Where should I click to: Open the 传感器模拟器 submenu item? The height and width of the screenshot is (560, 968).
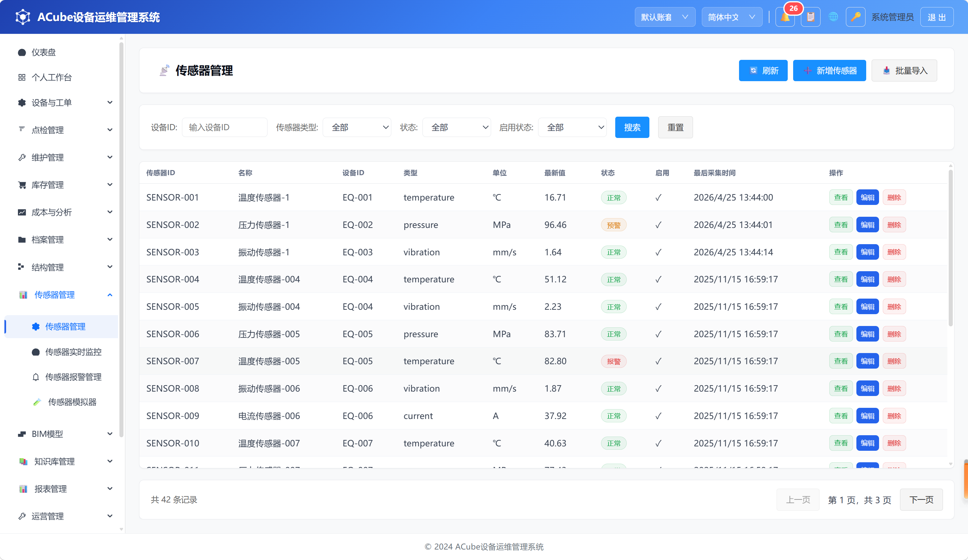62,402
